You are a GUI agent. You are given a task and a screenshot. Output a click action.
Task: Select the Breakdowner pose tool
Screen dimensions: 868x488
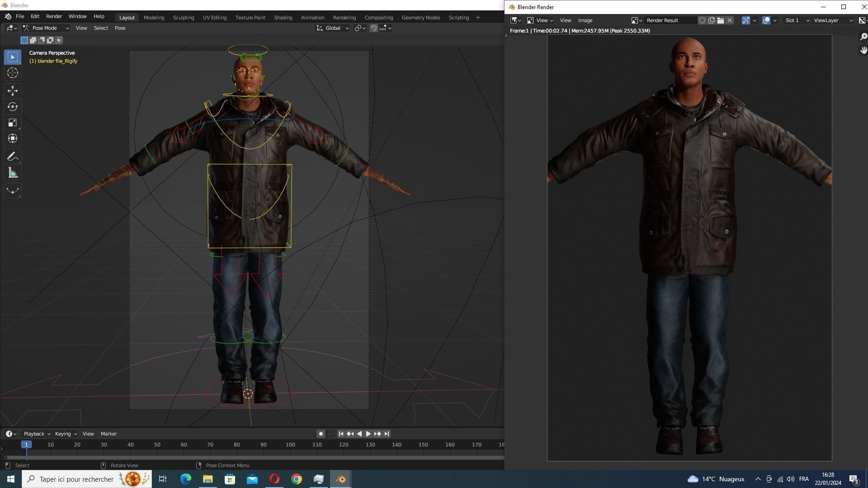(x=13, y=191)
